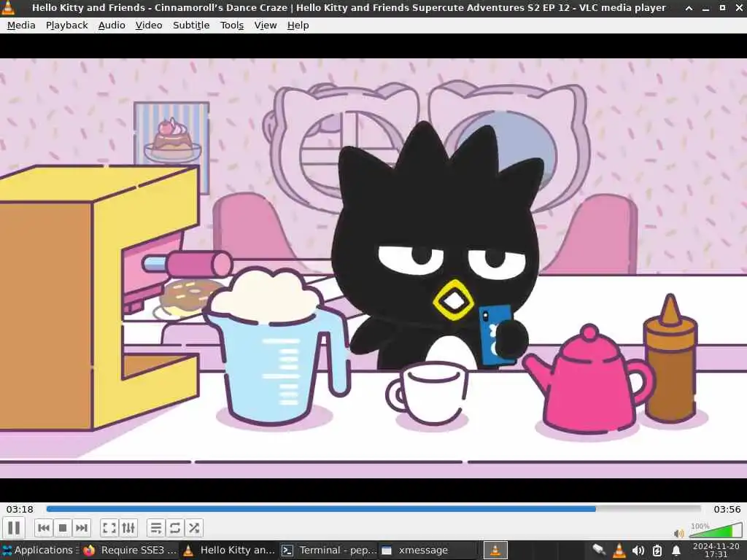
Task: Open the Audio menu
Action: [x=112, y=26]
